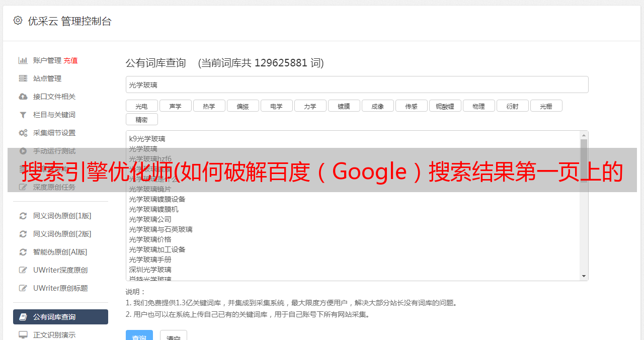Screen dimensions: 644x340
Task: Click the 镀膜 tag button
Action: (x=344, y=106)
